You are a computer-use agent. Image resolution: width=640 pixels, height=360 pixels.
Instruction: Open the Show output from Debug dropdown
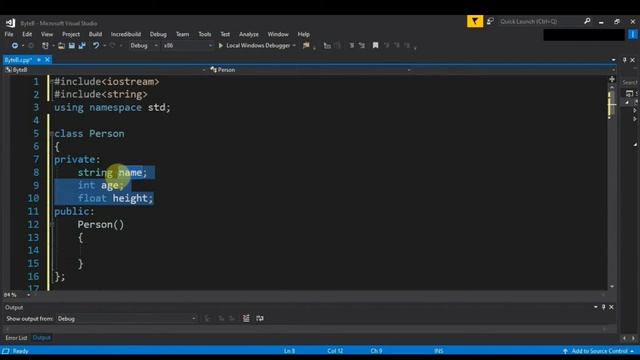(x=126, y=319)
